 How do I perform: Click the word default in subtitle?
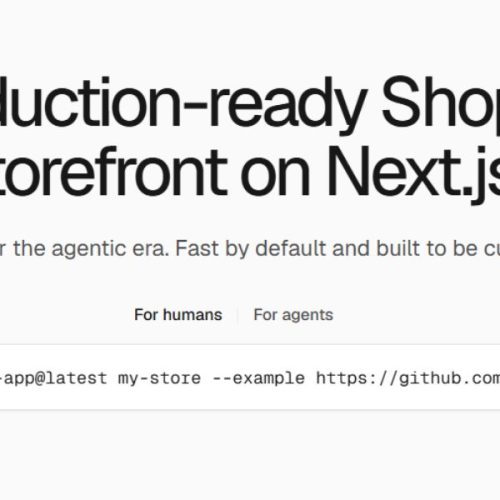(291, 248)
